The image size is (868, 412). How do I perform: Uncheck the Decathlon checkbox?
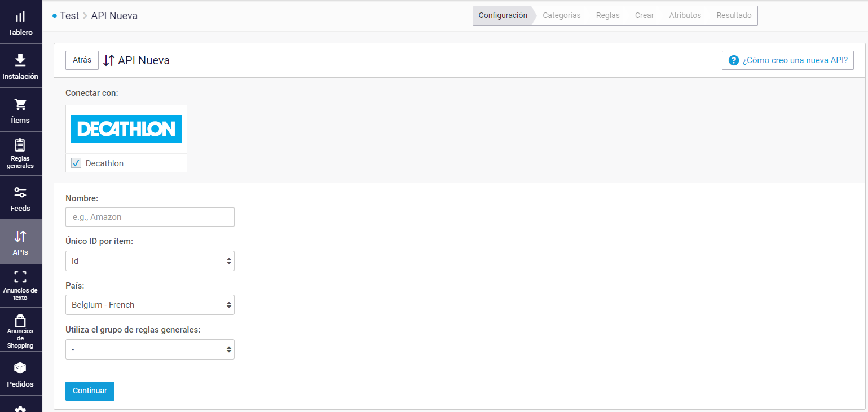[76, 163]
